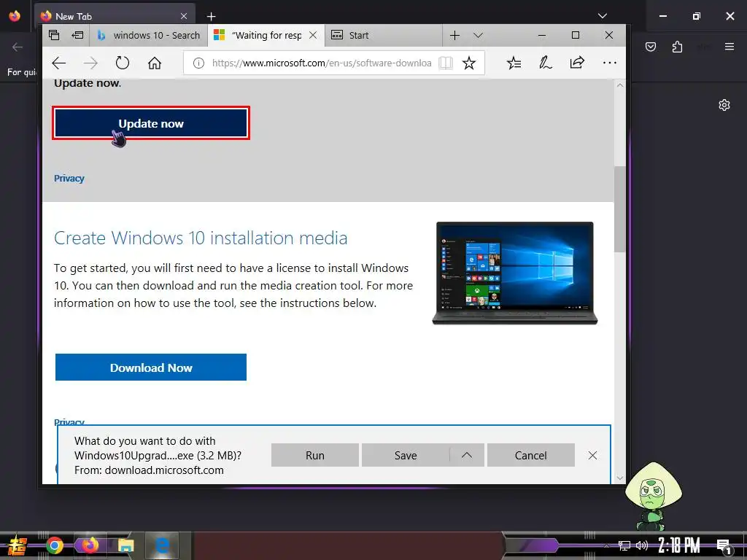Select Firefox New Tab tab
Image resolution: width=747 pixels, height=560 pixels.
(x=115, y=16)
